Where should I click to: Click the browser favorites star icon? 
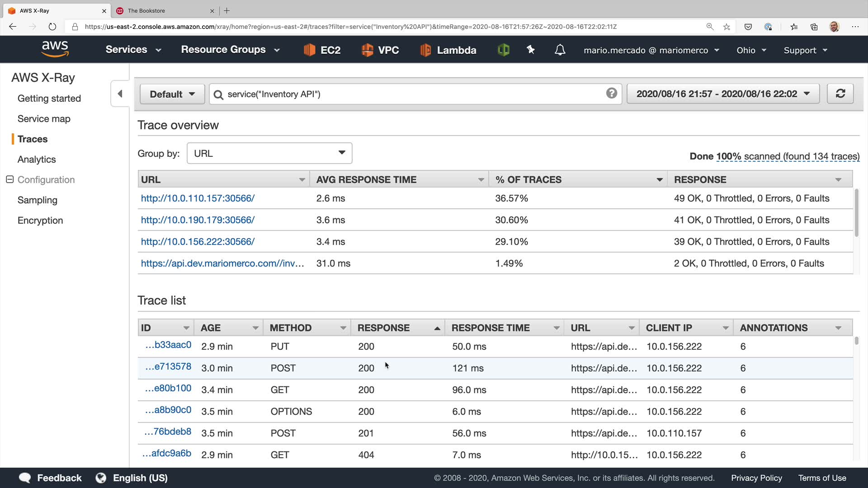(x=726, y=27)
